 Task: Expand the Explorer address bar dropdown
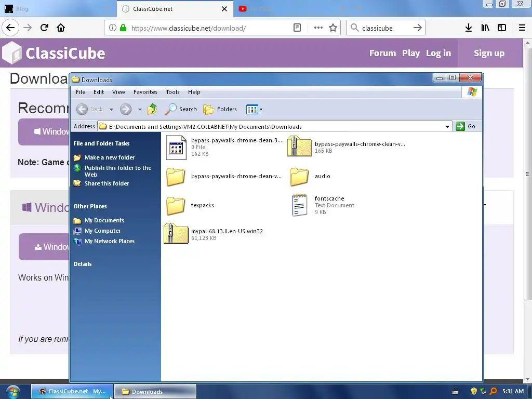[447, 127]
